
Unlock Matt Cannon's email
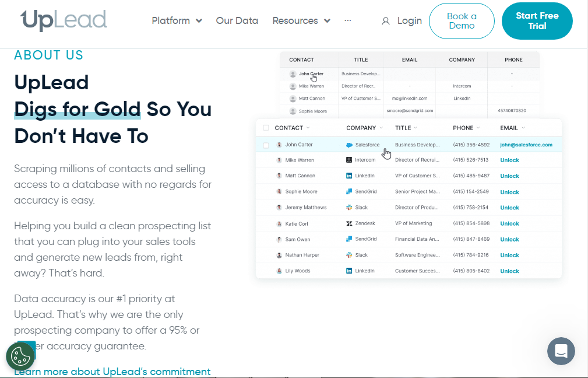tap(510, 176)
